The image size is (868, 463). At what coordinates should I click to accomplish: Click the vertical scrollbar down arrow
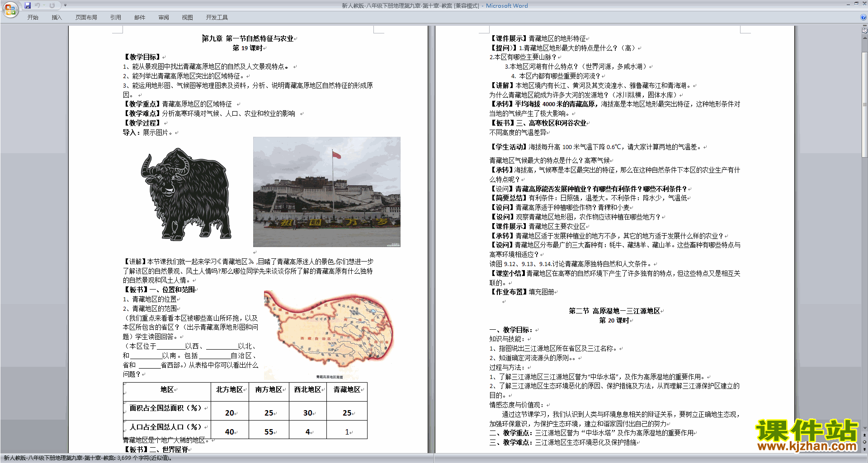(864, 428)
